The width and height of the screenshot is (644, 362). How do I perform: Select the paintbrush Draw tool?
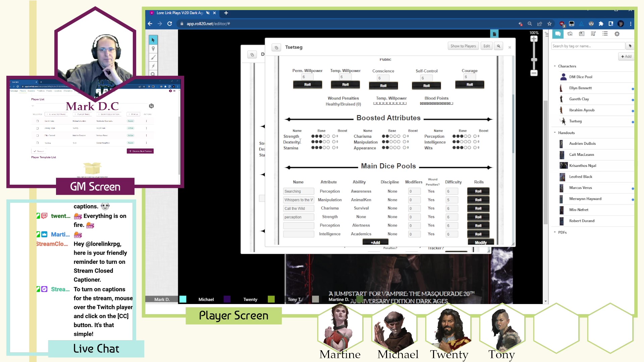pyautogui.click(x=153, y=57)
